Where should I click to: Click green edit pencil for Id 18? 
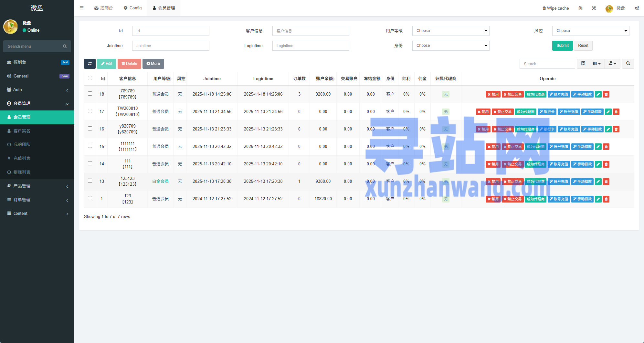click(x=598, y=94)
